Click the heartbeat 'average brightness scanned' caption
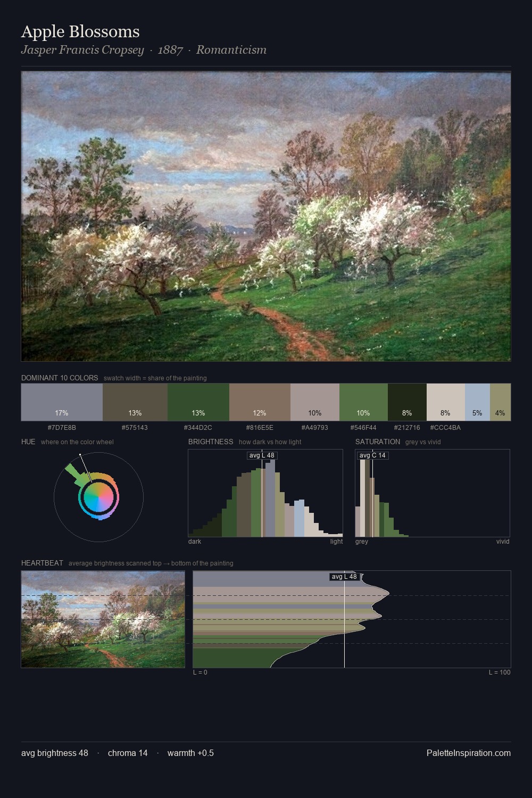Image resolution: width=532 pixels, height=798 pixels. [151, 563]
